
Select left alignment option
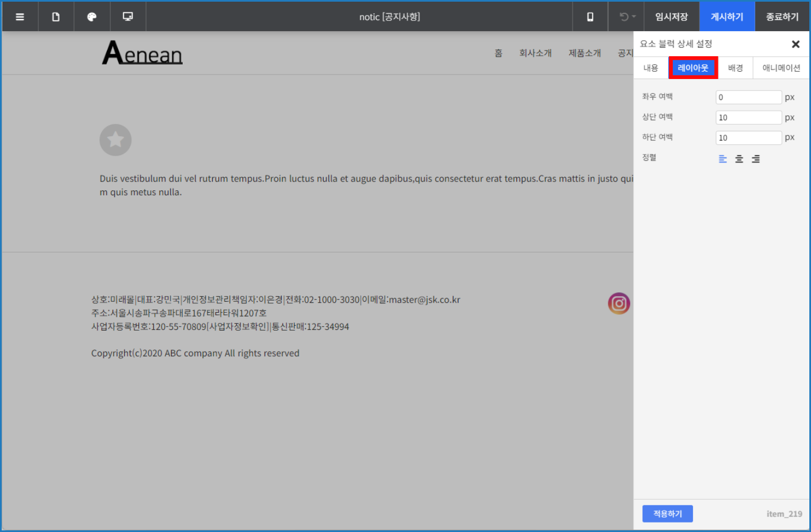pyautogui.click(x=722, y=159)
